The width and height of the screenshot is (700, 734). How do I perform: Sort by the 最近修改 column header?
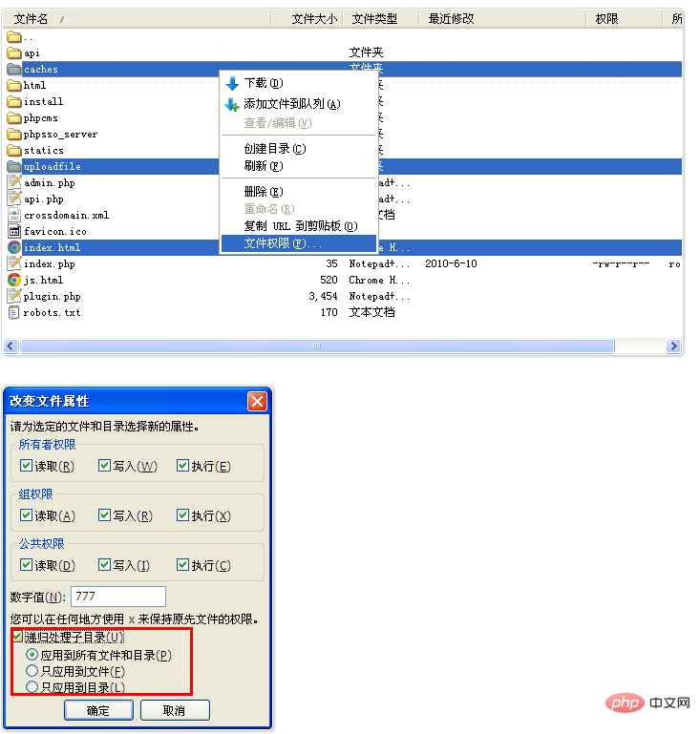[502, 19]
